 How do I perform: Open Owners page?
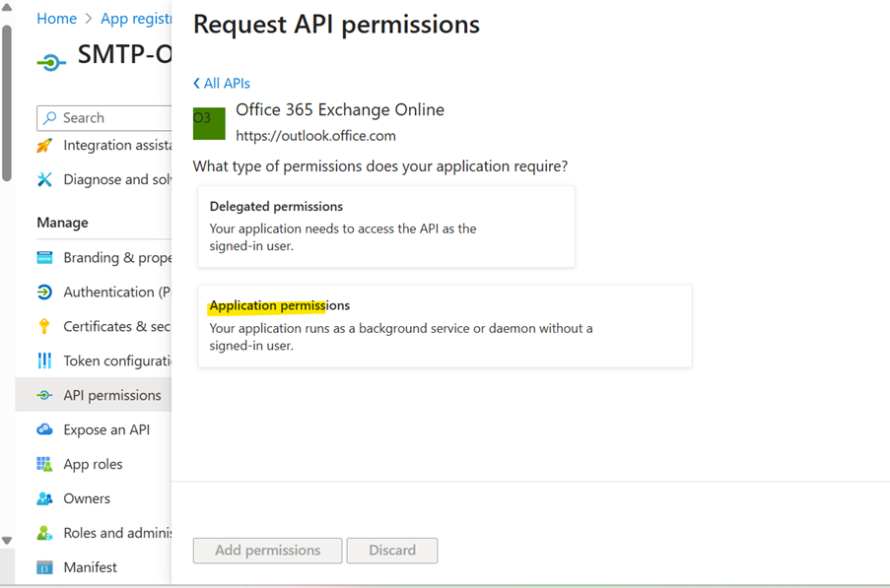coord(93,498)
